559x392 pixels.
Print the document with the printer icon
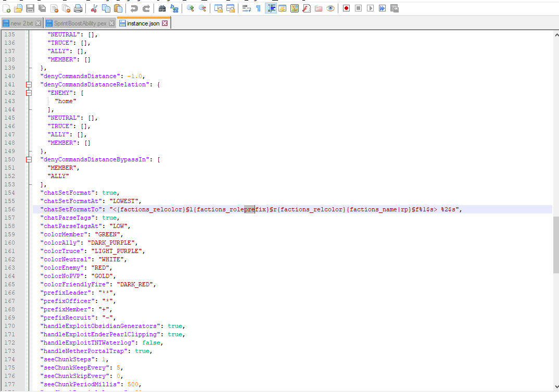tap(78, 8)
